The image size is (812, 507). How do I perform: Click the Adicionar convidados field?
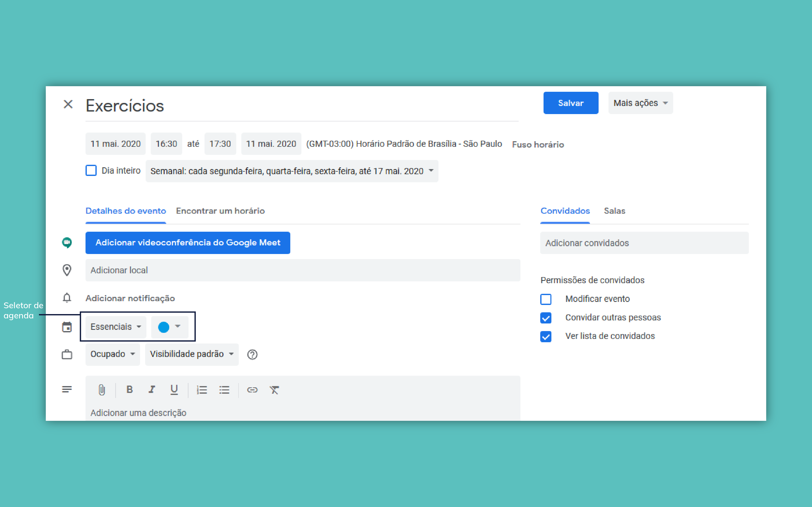click(x=644, y=243)
